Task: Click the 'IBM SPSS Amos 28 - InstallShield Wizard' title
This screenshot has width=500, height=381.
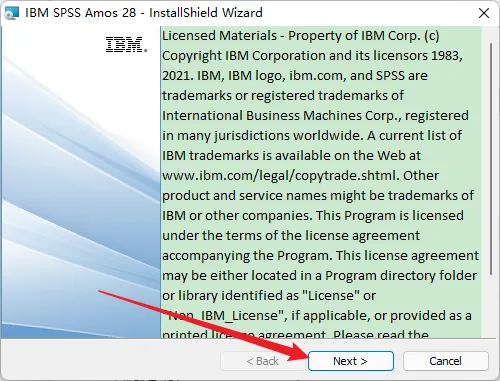Action: point(144,13)
